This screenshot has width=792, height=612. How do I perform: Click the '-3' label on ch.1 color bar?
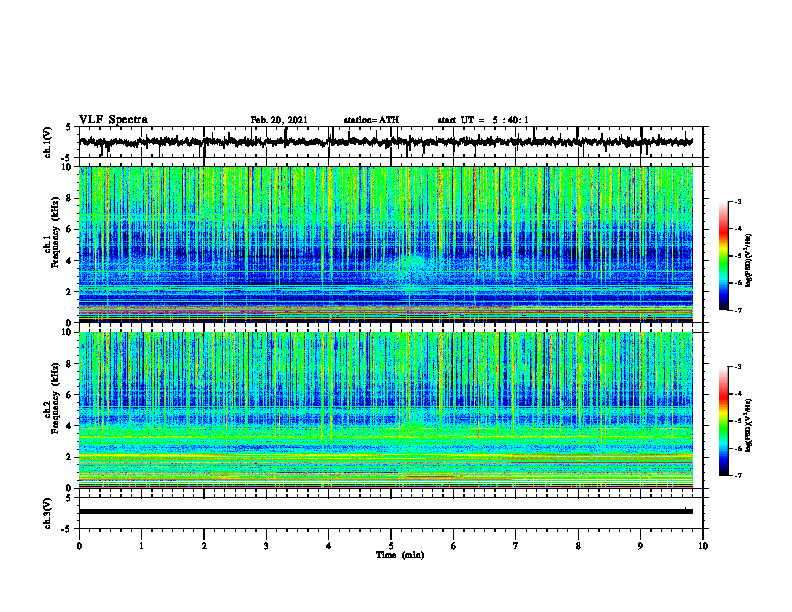coord(737,202)
